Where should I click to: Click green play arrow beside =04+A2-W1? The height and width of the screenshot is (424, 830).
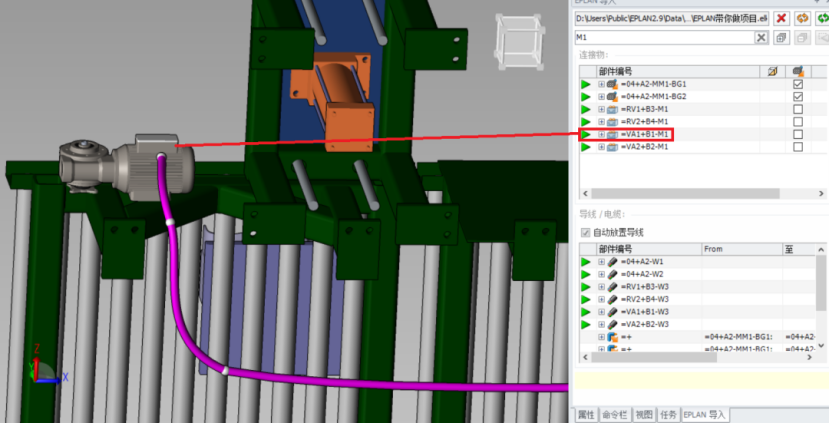click(585, 262)
